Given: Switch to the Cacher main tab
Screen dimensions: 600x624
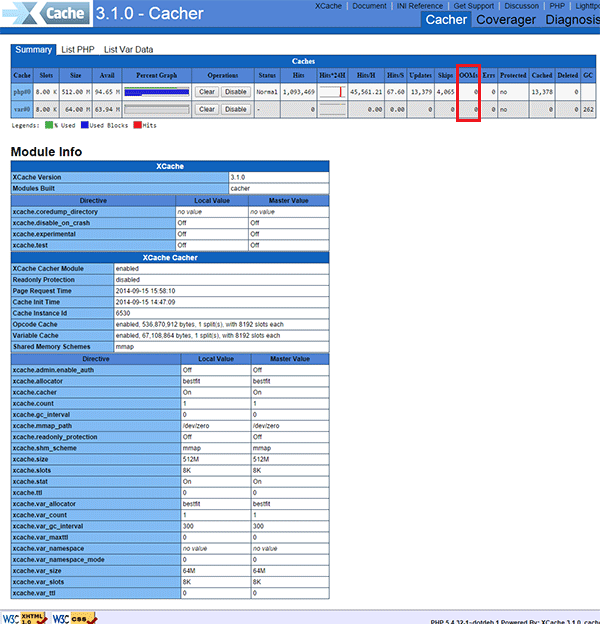Looking at the screenshot, I should tap(446, 20).
